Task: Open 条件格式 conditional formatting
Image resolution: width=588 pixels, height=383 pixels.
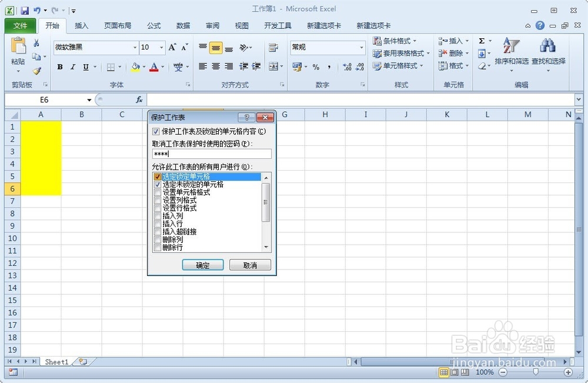Action: pos(393,41)
